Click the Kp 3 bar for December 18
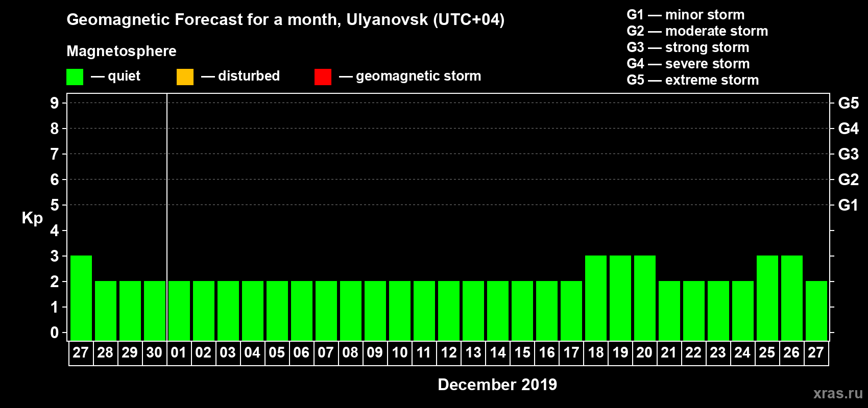The height and width of the screenshot is (408, 868). [596, 298]
